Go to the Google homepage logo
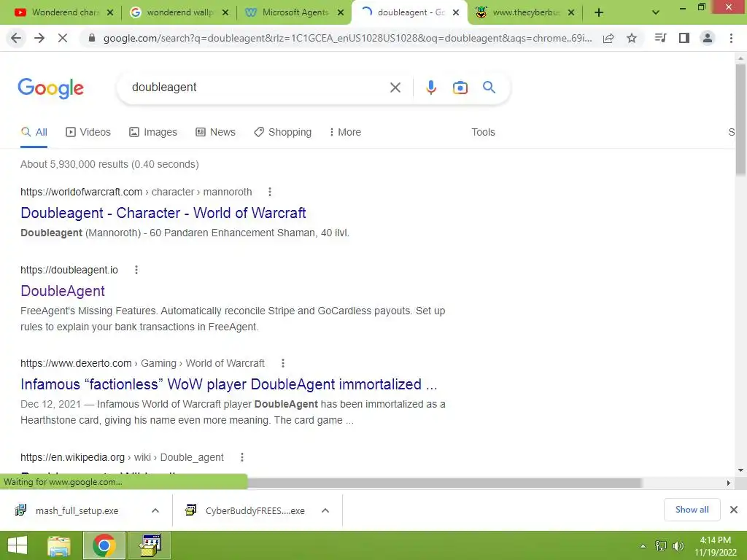Screen dimensions: 747x560 [x=50, y=88]
